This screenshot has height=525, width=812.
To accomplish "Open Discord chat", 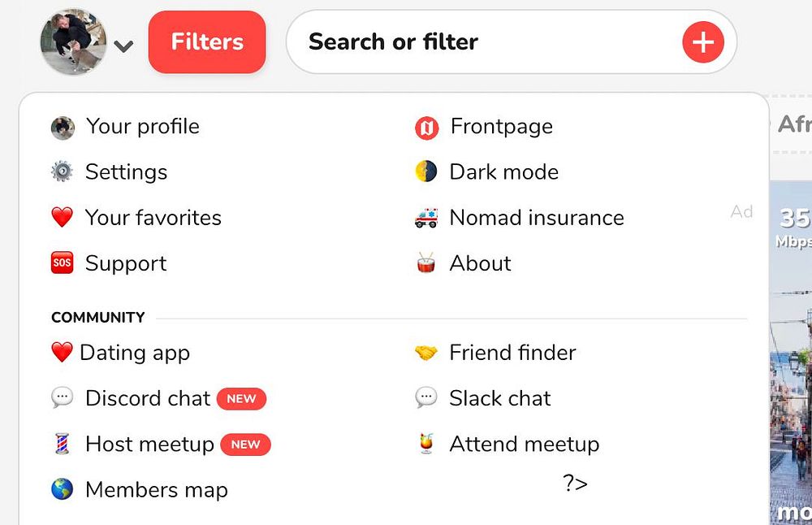I will coord(148,398).
